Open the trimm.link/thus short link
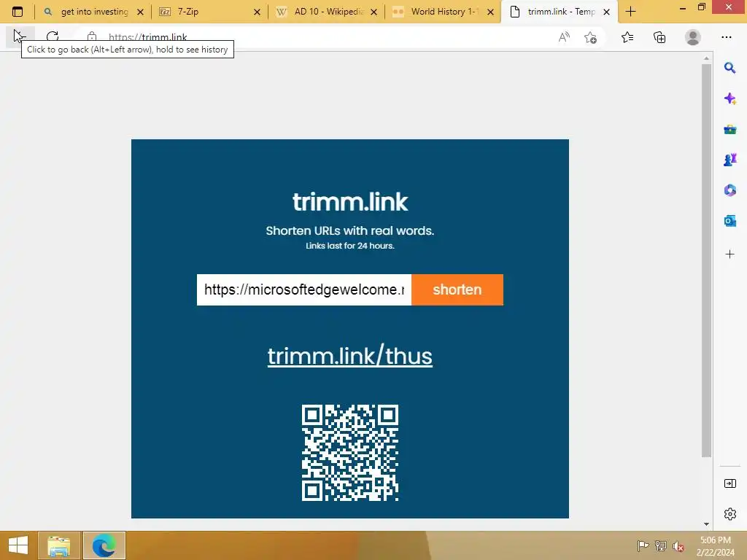 click(349, 356)
